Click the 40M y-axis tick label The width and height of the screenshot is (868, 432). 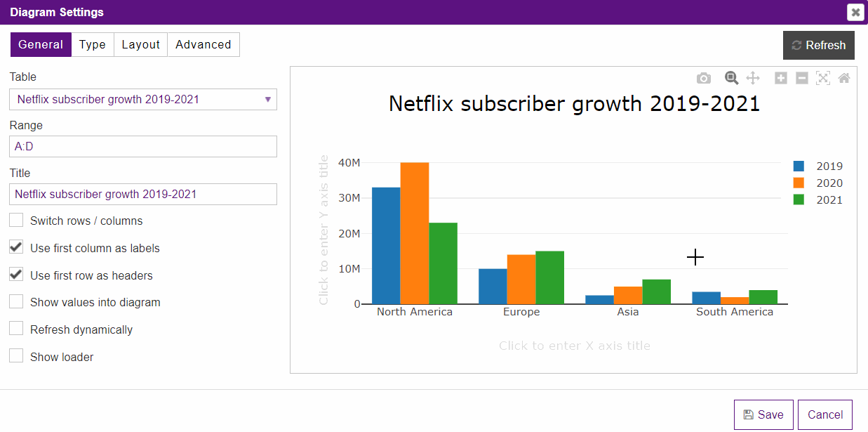(x=349, y=162)
